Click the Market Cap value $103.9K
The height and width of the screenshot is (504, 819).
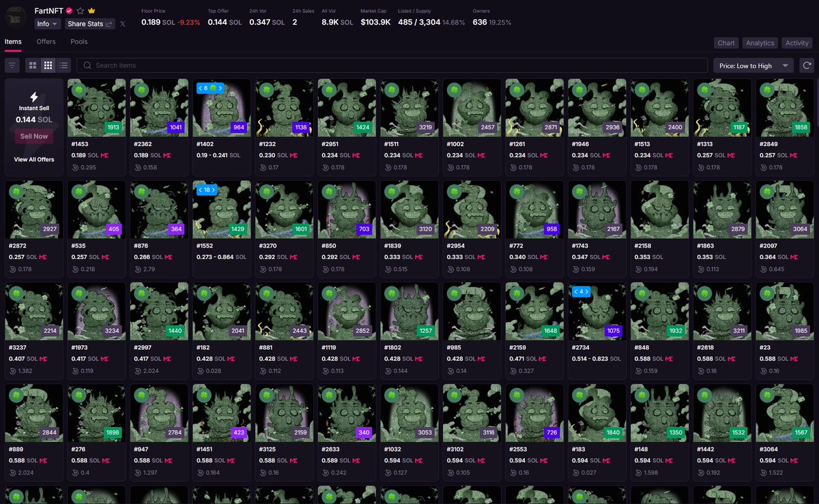click(x=375, y=23)
